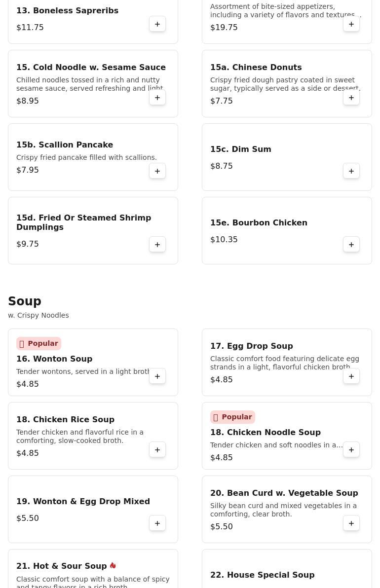Add Scallion Pancake with plus button
This screenshot has width=380, height=588.
pos(157,171)
